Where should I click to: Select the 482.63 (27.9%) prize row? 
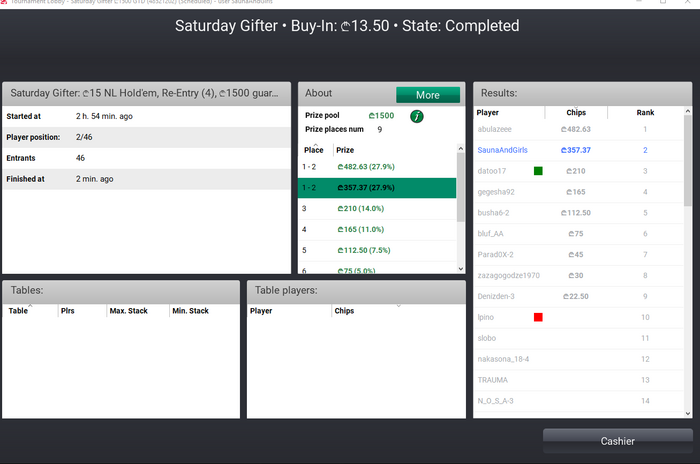[377, 167]
